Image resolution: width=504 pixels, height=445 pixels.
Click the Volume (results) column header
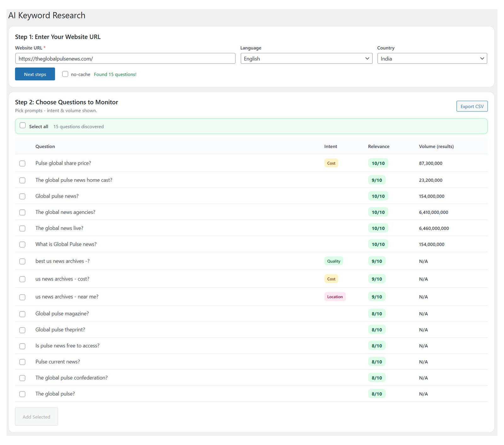(436, 146)
